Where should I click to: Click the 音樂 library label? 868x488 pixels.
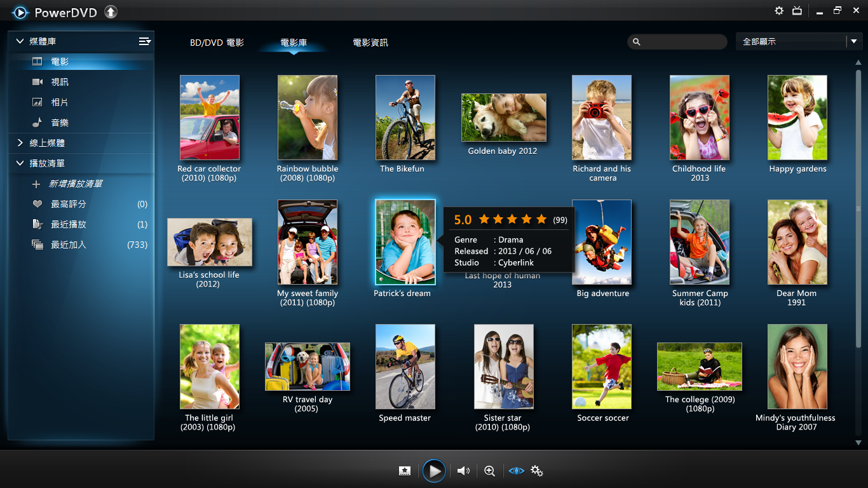point(60,123)
